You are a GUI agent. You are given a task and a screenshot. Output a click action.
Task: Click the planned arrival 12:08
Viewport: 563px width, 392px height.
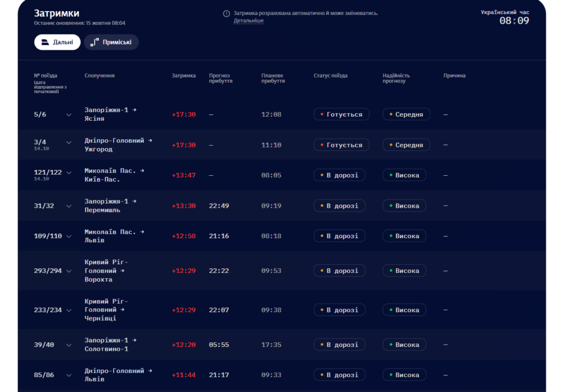pyautogui.click(x=271, y=114)
